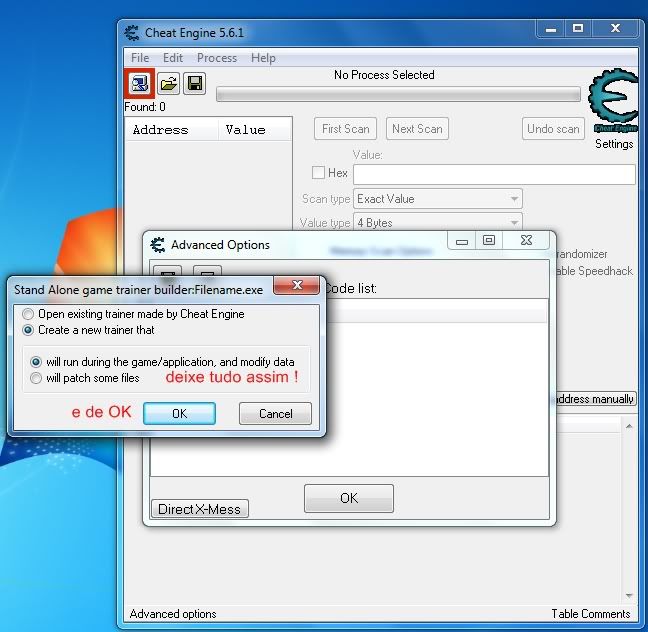Image resolution: width=648 pixels, height=632 pixels.
Task: Click the Cheat Engine title bar icon
Action: (133, 31)
